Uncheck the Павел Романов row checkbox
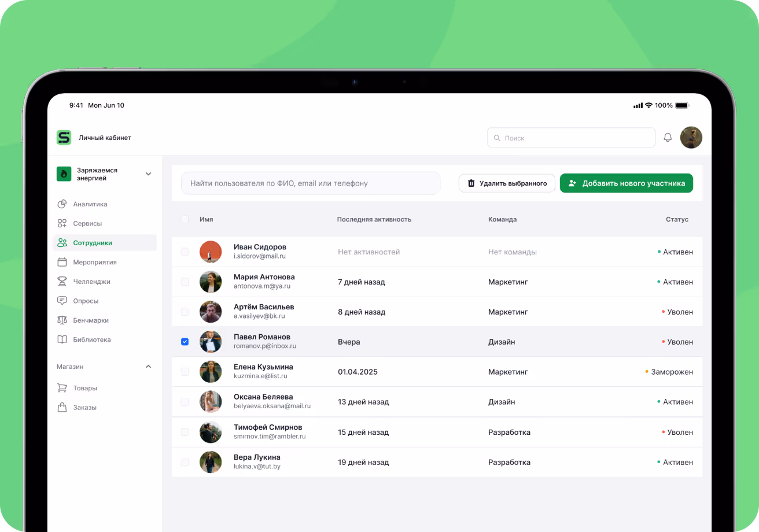759x532 pixels. click(185, 342)
